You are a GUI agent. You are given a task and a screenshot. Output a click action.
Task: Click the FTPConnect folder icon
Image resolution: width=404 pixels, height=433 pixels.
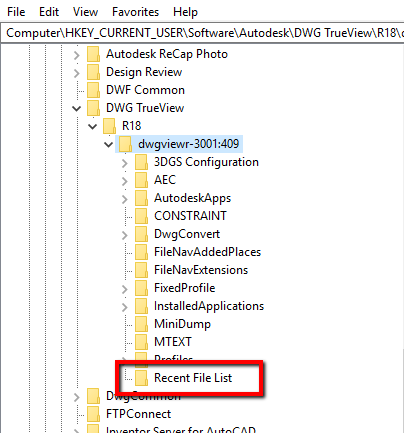(93, 414)
